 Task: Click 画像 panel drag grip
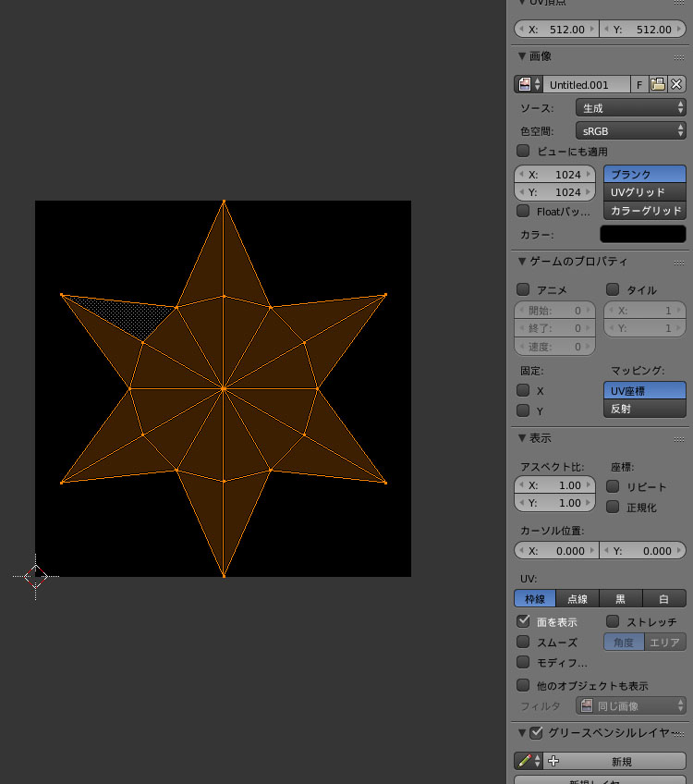[x=678, y=57]
